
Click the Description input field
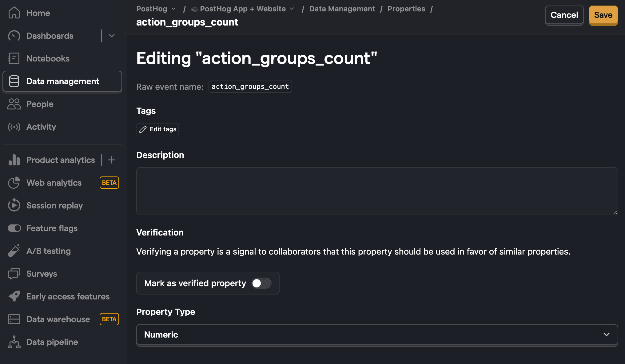pyautogui.click(x=377, y=191)
